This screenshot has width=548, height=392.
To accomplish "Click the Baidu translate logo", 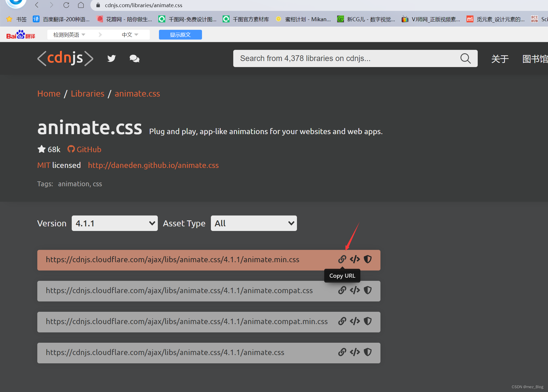I will 21,35.
